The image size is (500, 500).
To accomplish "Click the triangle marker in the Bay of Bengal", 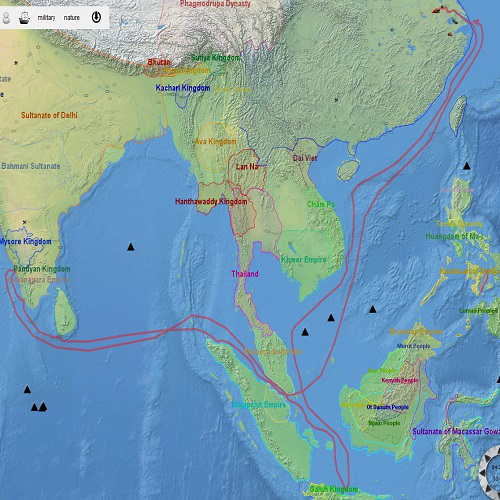I will pyautogui.click(x=131, y=247).
